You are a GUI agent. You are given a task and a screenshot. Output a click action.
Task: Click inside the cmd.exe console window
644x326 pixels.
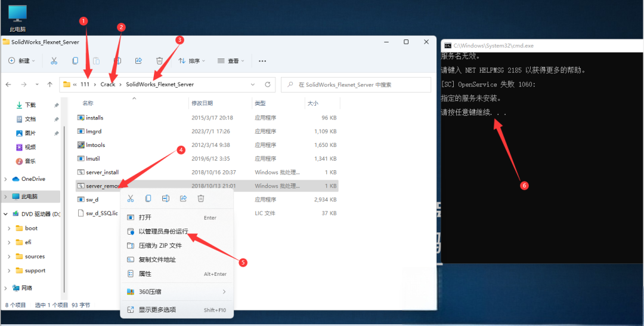(x=541, y=156)
